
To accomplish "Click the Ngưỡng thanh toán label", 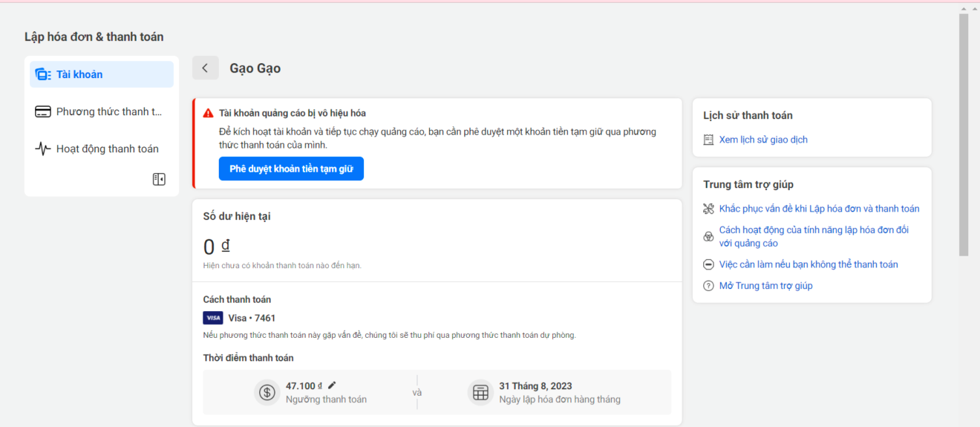I will coord(326,400).
